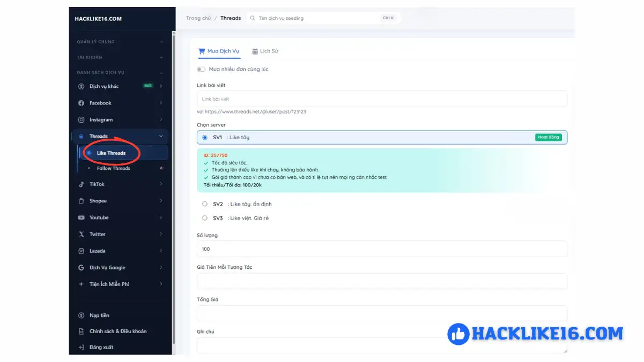This screenshot has width=644, height=362.
Task: Focus the Tổng Giá field
Action: pos(382,313)
